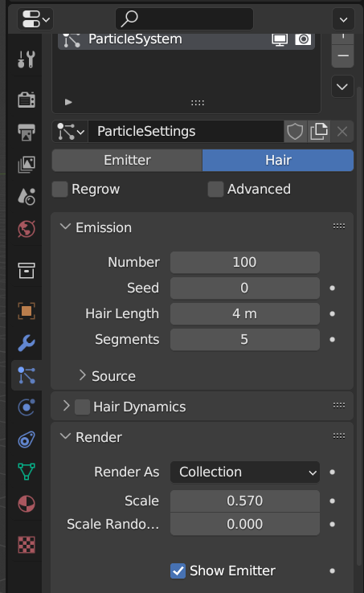The width and height of the screenshot is (364, 593).
Task: Enable the Hair Dynamics checkbox
Action: click(x=82, y=407)
